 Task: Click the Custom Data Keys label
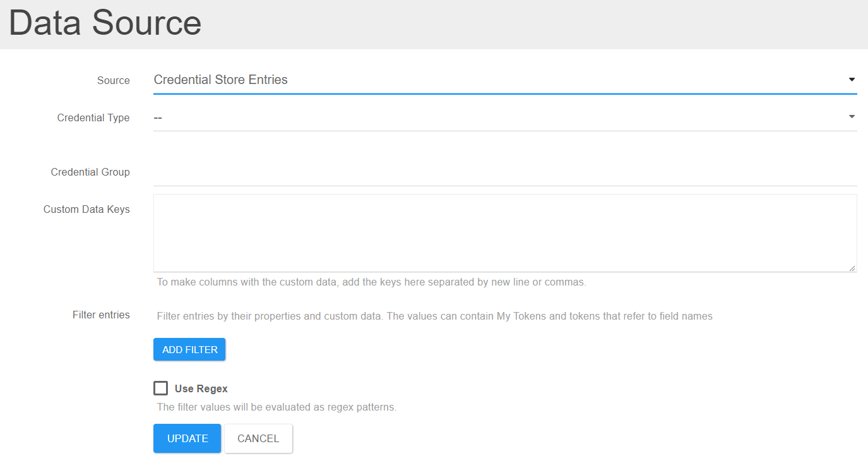pyautogui.click(x=86, y=209)
